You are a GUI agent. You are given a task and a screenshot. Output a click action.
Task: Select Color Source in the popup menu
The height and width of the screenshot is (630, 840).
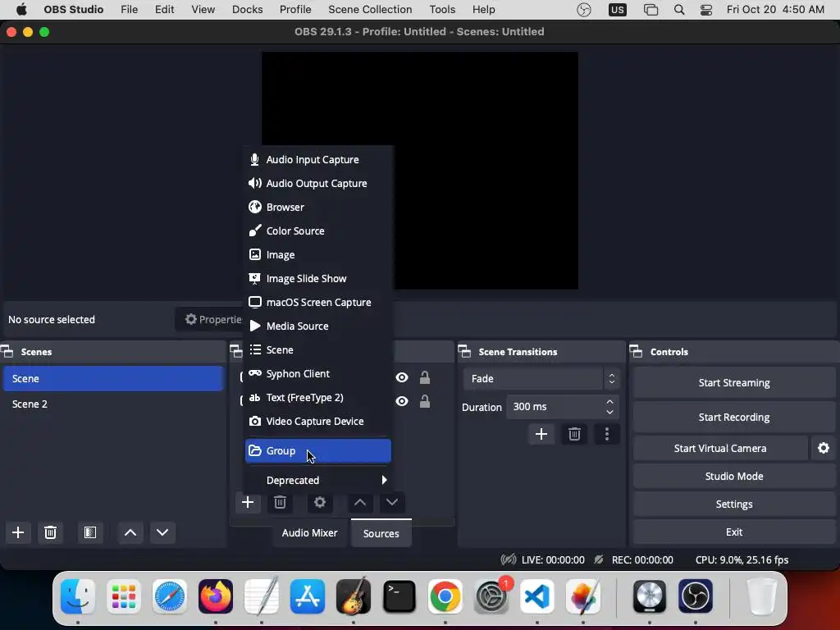tap(317, 231)
